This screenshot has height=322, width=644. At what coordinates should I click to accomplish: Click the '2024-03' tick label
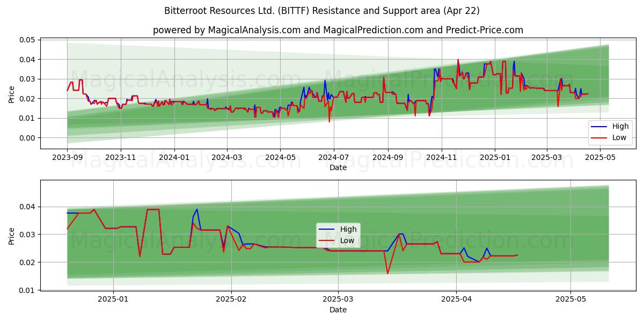pyautogui.click(x=226, y=157)
